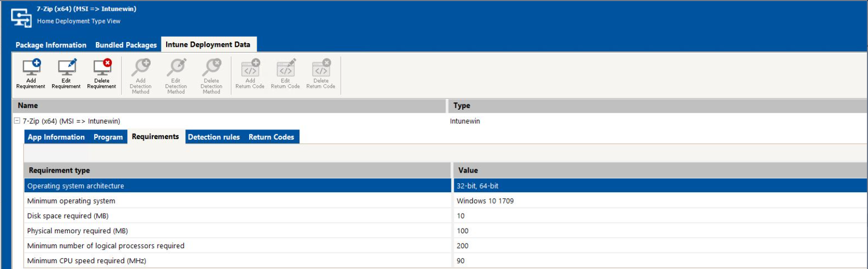Click the Delete Requirement icon
This screenshot has height=269, width=868.
[102, 68]
